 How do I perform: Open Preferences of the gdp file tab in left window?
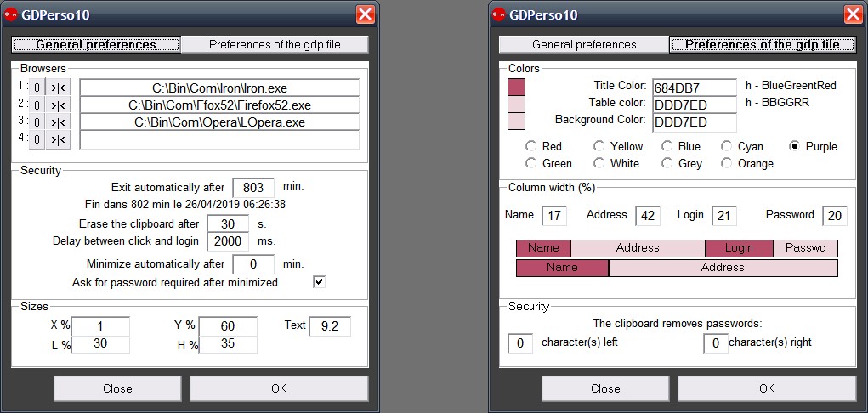pyautogui.click(x=275, y=45)
